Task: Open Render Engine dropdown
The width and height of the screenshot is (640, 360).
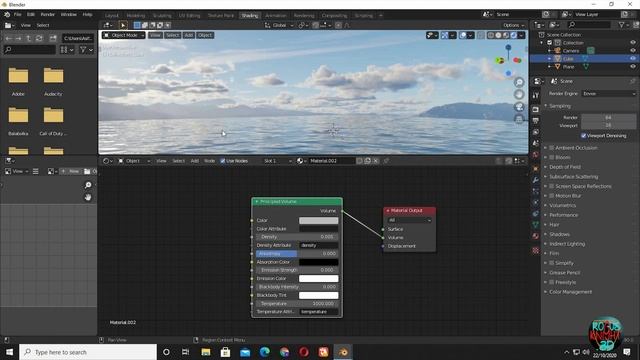Action: (608, 93)
